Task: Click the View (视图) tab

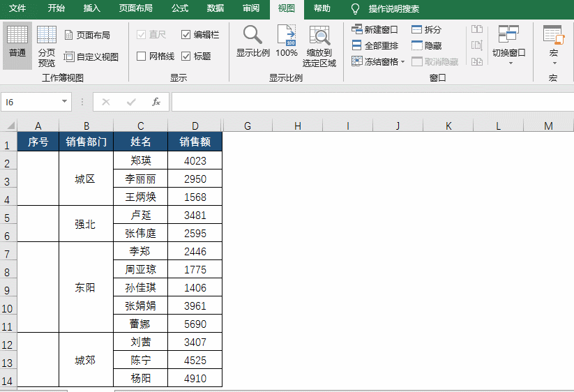Action: pos(287,9)
